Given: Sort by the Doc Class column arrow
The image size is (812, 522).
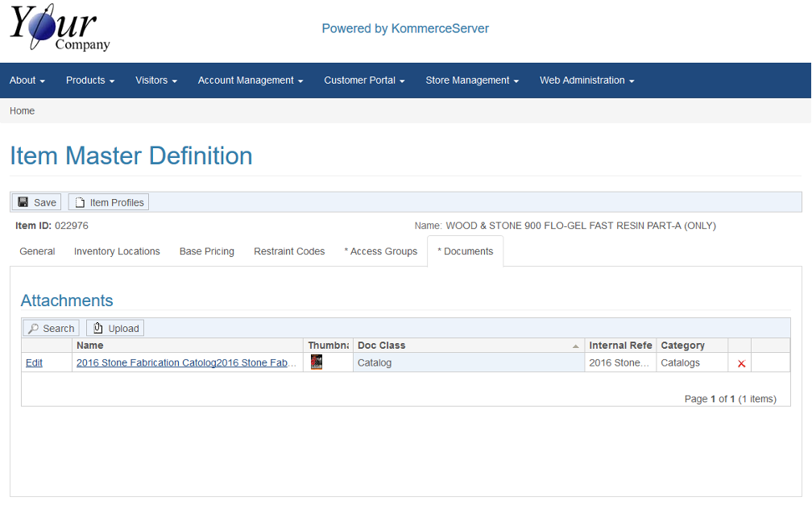Looking at the screenshot, I should (575, 346).
